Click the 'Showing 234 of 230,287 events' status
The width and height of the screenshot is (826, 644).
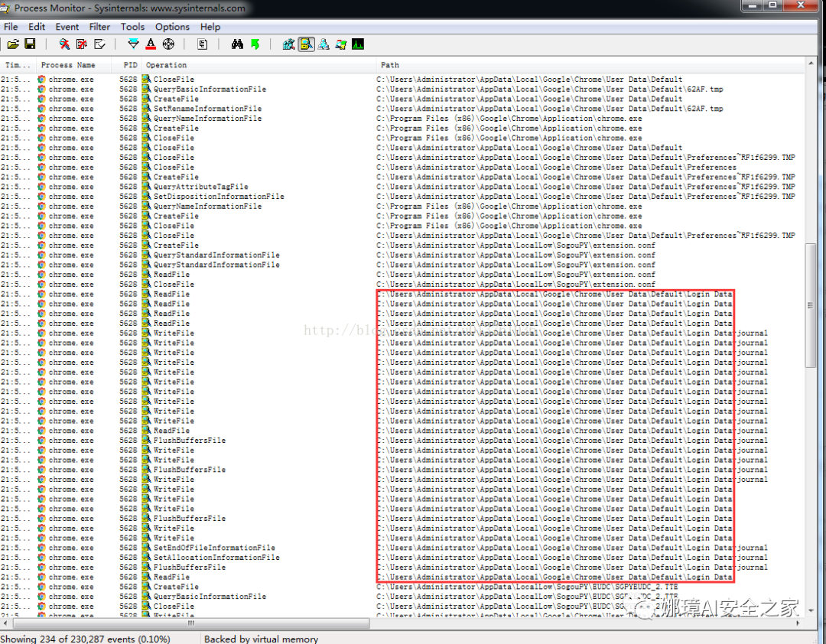[x=86, y=639]
